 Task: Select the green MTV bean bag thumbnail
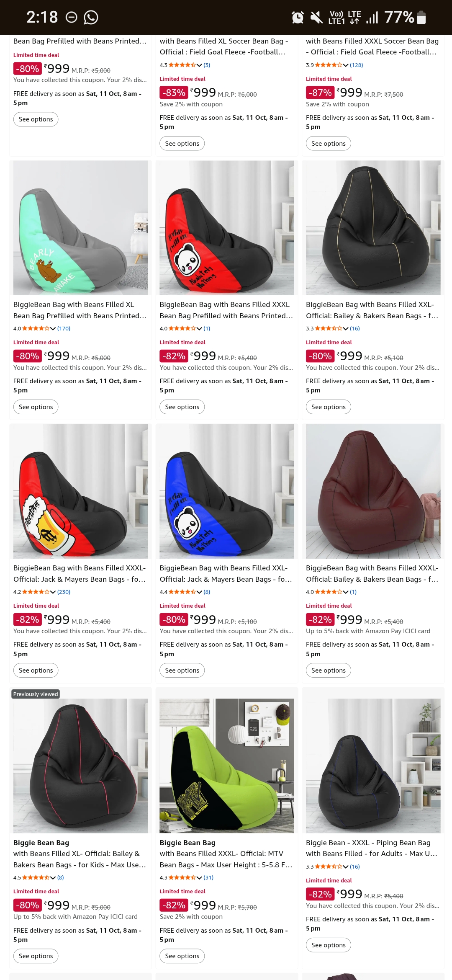(x=226, y=765)
